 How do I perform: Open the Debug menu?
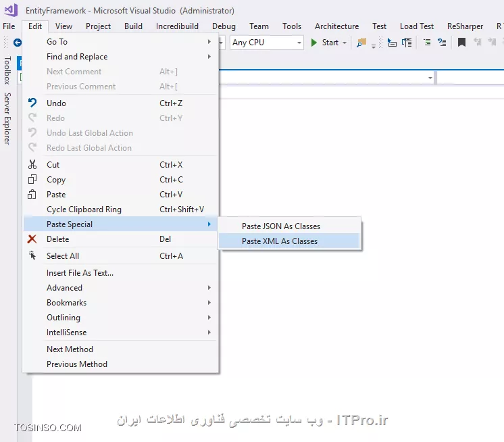(x=224, y=26)
